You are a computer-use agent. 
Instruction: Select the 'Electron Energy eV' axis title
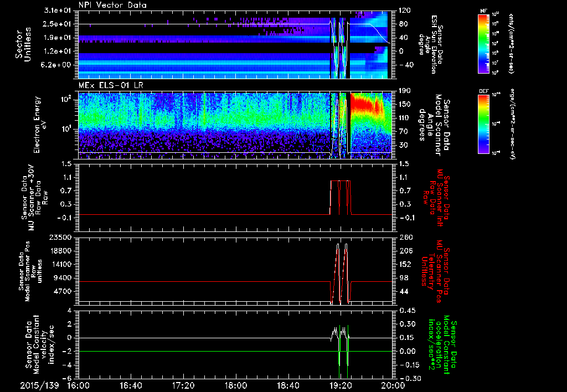click(41, 125)
